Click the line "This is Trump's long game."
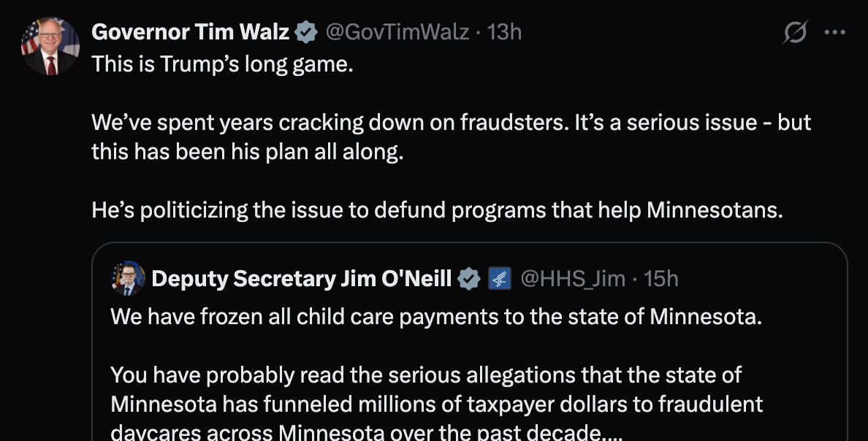 (x=222, y=64)
